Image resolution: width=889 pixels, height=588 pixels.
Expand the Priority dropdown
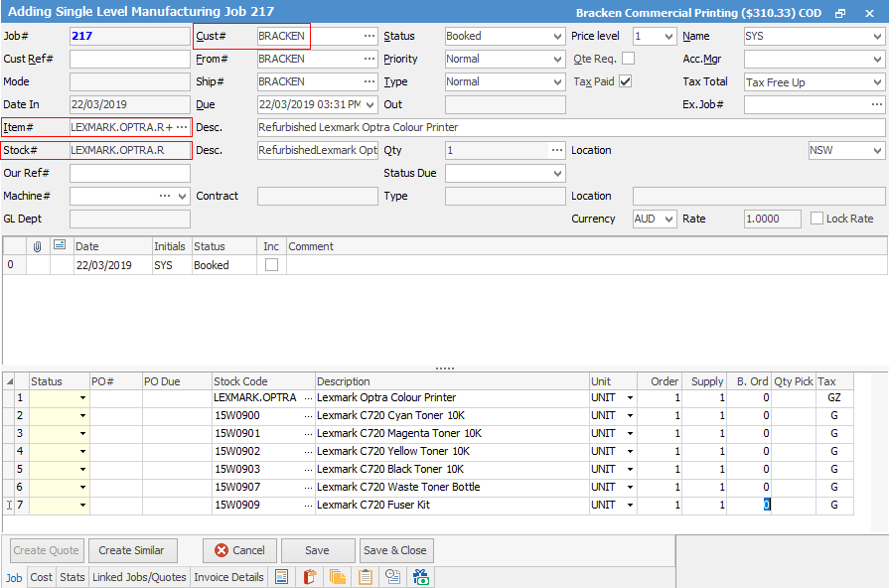tap(505, 59)
